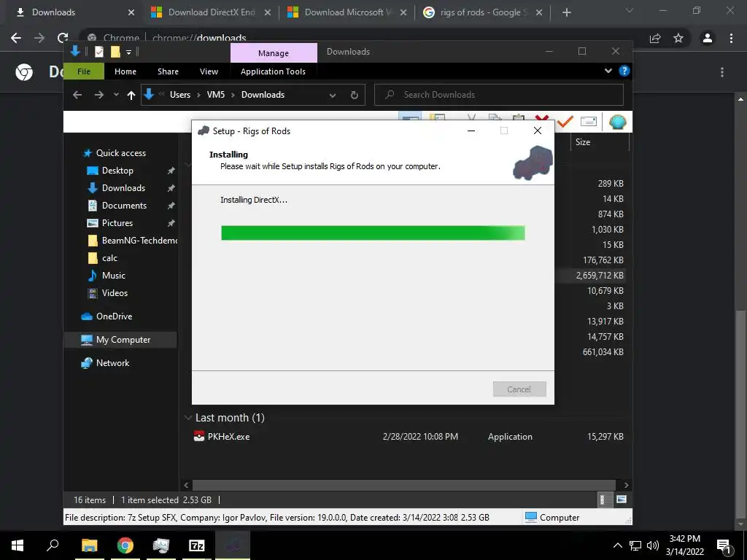
Task: Reload the Chrome downloads page
Action: point(63,38)
